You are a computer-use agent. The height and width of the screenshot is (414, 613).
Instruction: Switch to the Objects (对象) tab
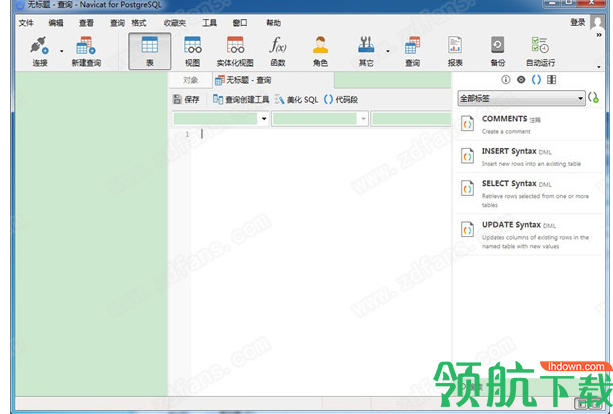(191, 80)
